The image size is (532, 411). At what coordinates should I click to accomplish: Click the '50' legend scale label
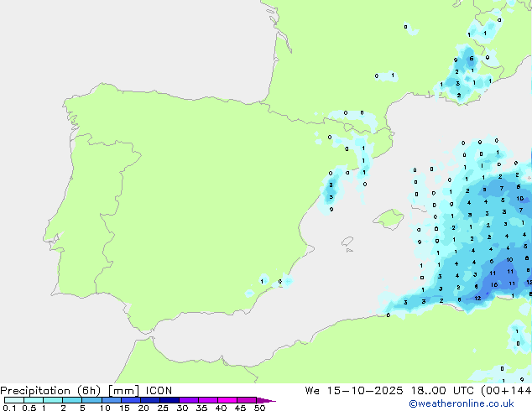[x=259, y=408]
